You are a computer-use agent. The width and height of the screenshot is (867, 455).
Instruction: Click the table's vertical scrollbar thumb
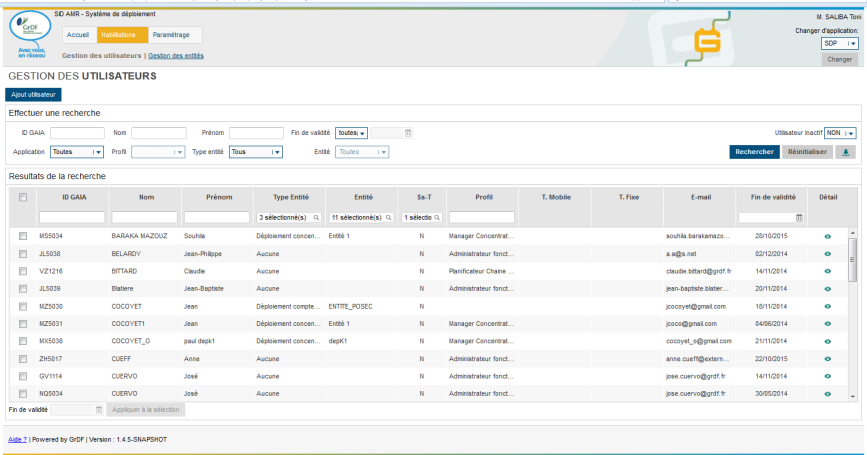click(x=853, y=259)
